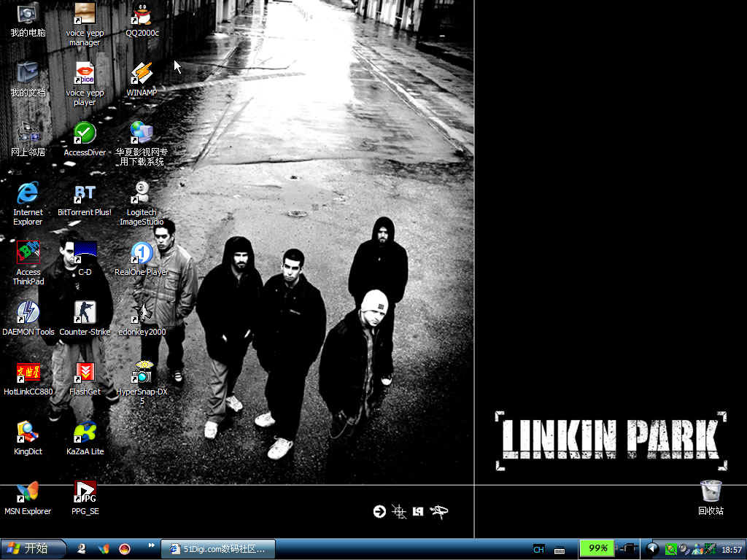This screenshot has height=560, width=747.
Task: Select the RealOne Player shortcut
Action: pos(142,259)
